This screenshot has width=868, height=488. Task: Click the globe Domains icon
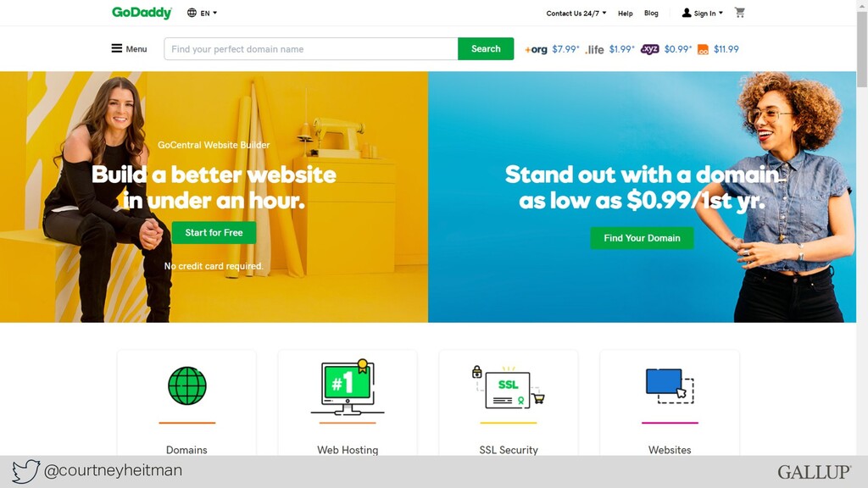[187, 385]
